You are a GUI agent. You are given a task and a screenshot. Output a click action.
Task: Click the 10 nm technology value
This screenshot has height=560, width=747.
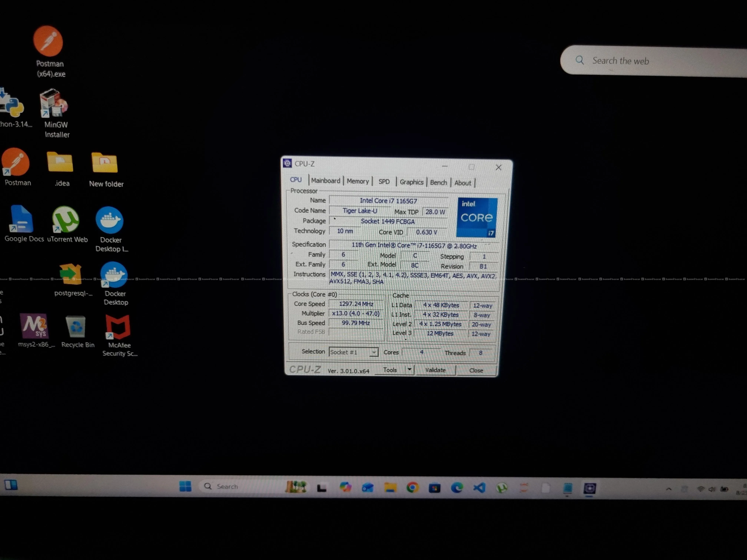point(345,231)
